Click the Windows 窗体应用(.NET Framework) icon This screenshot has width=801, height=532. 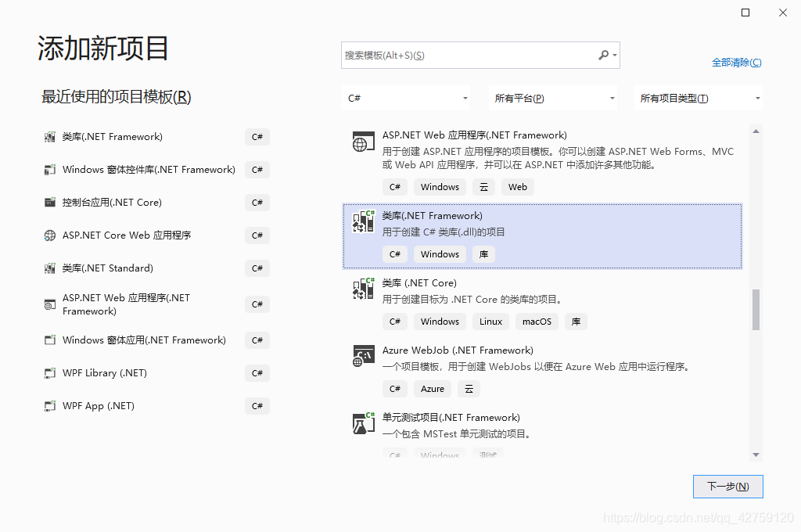49,340
